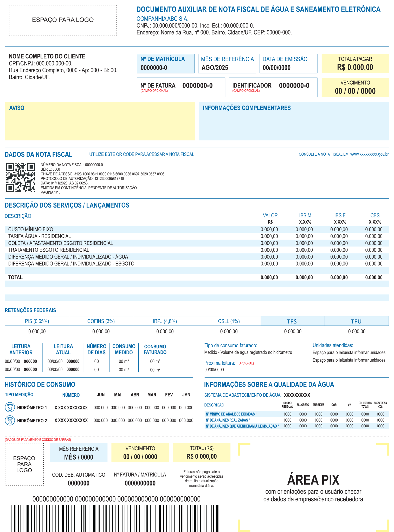Click the CBS column header
Screen dimensions: 394x532
pos(375,215)
